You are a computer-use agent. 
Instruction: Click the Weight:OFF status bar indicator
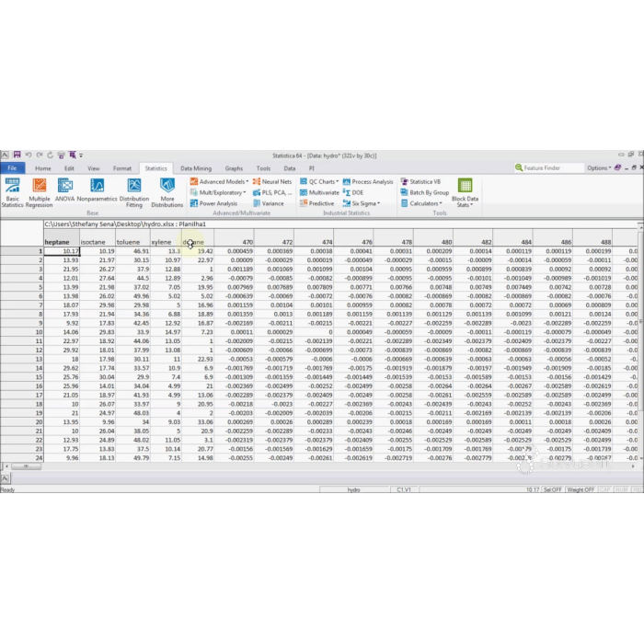tap(581, 489)
